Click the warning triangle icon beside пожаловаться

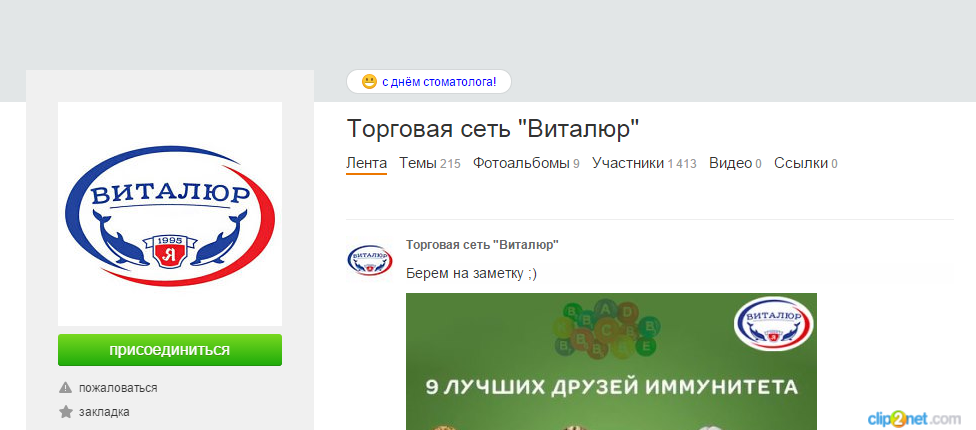65,388
